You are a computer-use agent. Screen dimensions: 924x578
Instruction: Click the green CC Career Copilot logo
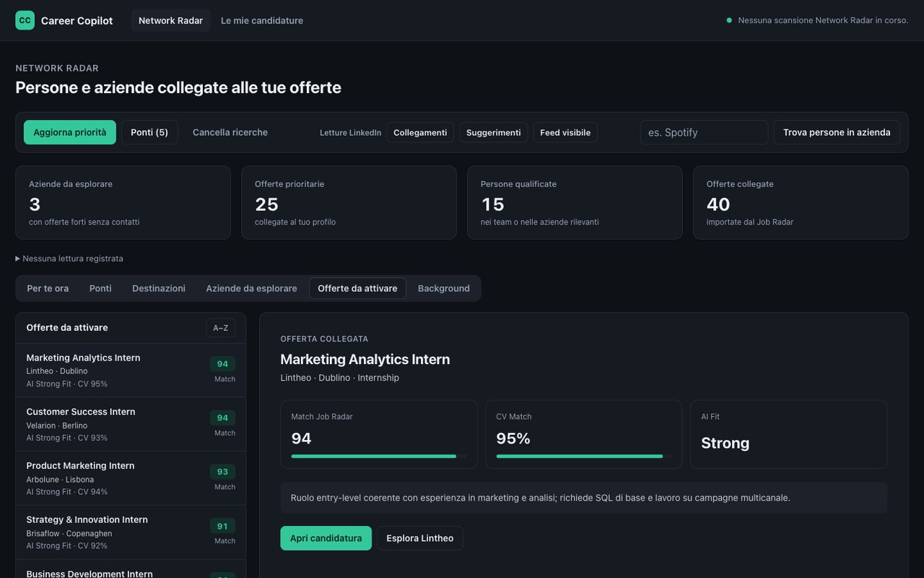[x=25, y=20]
